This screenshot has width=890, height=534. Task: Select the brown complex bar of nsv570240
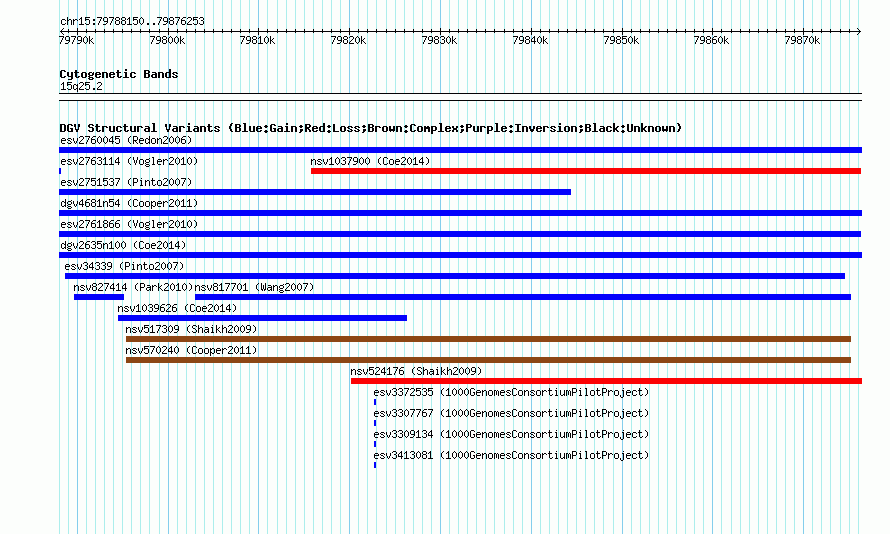point(488,360)
